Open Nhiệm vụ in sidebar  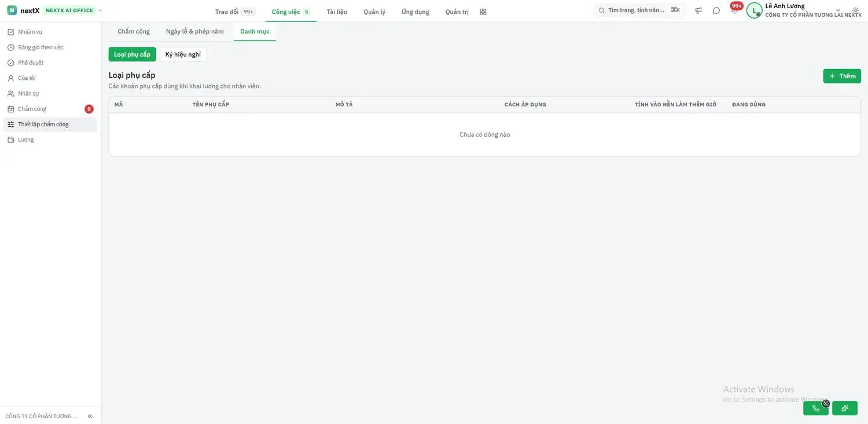pyautogui.click(x=50, y=32)
